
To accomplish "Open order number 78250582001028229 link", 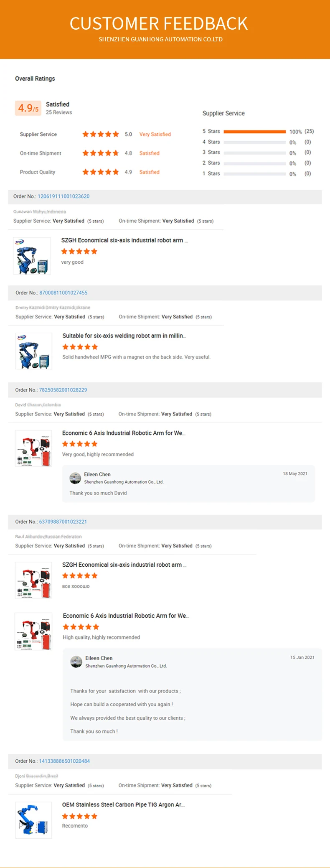I will (63, 390).
